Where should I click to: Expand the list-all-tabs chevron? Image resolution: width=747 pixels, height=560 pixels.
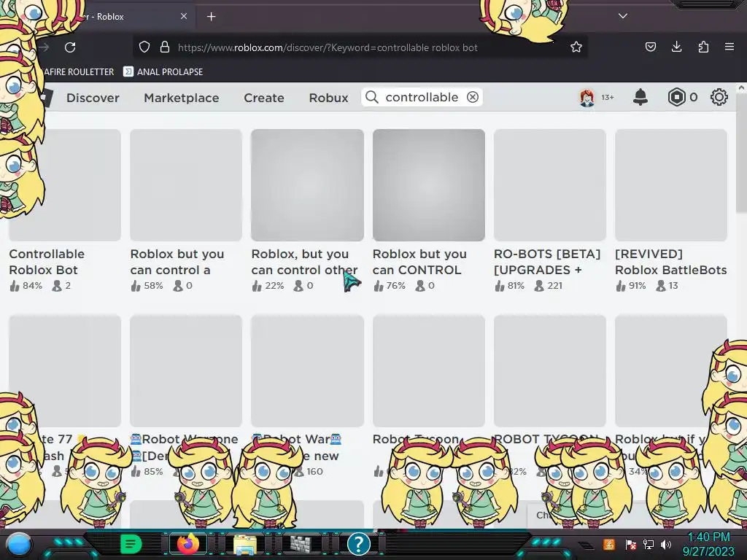623,16
